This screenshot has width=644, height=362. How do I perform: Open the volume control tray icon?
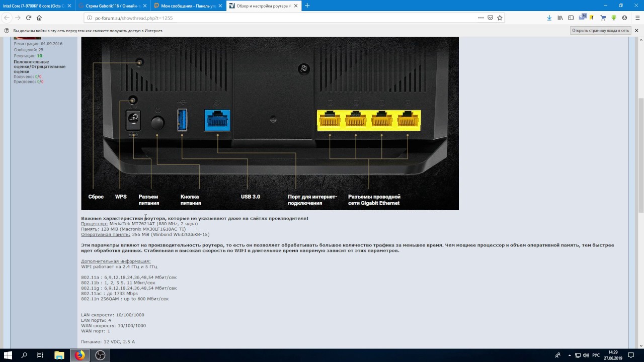(586, 355)
